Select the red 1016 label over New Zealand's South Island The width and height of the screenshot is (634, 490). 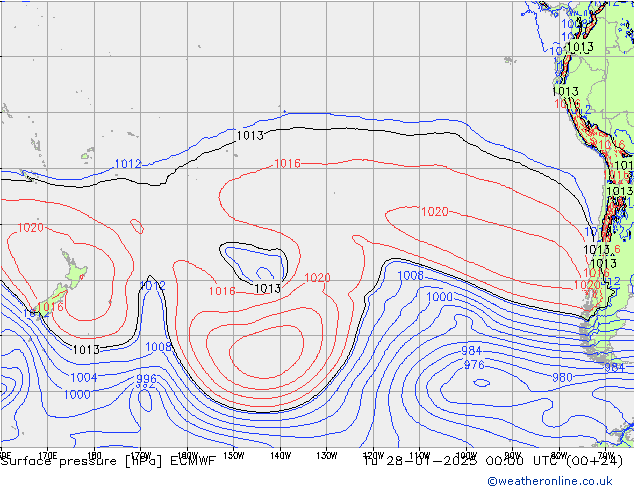tap(51, 307)
